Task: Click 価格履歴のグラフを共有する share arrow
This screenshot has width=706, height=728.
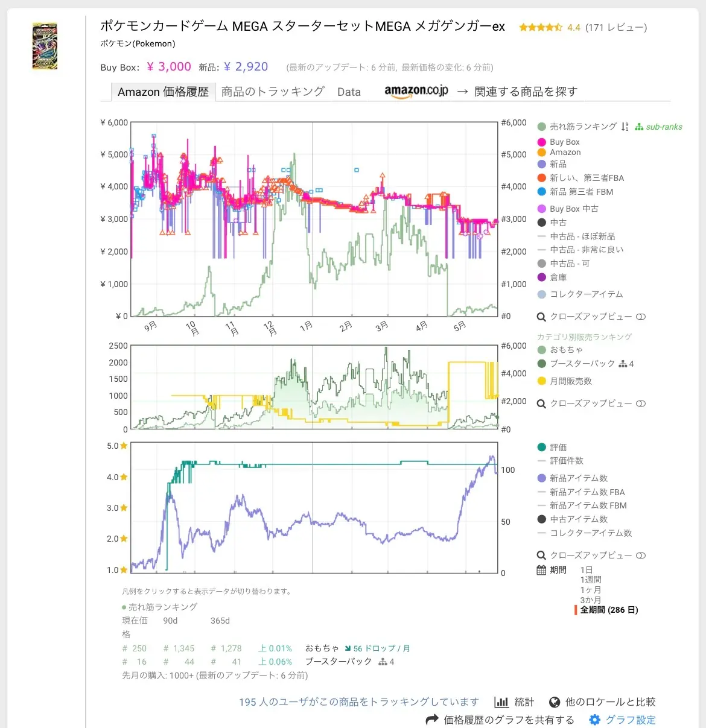Action: tap(431, 720)
